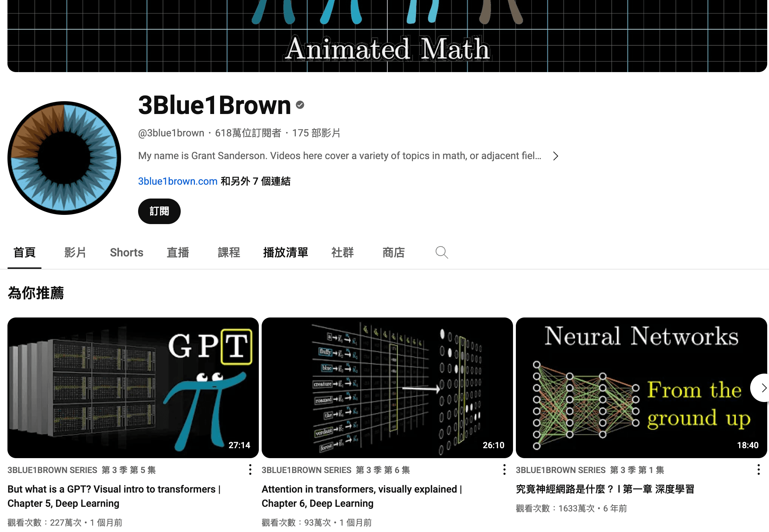This screenshot has width=769, height=532.
Task: Open the 3blue1brown.com link
Action: tap(178, 181)
